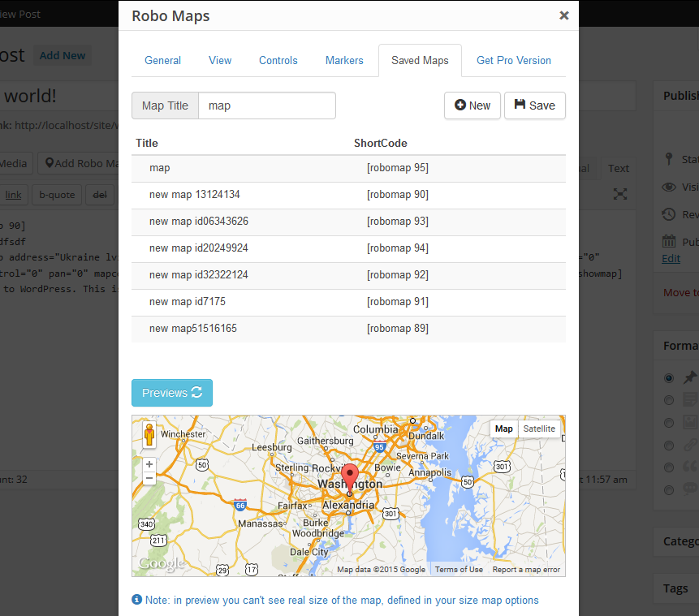Select row 'new map51516165'
This screenshot has width=699, height=616.
point(348,329)
